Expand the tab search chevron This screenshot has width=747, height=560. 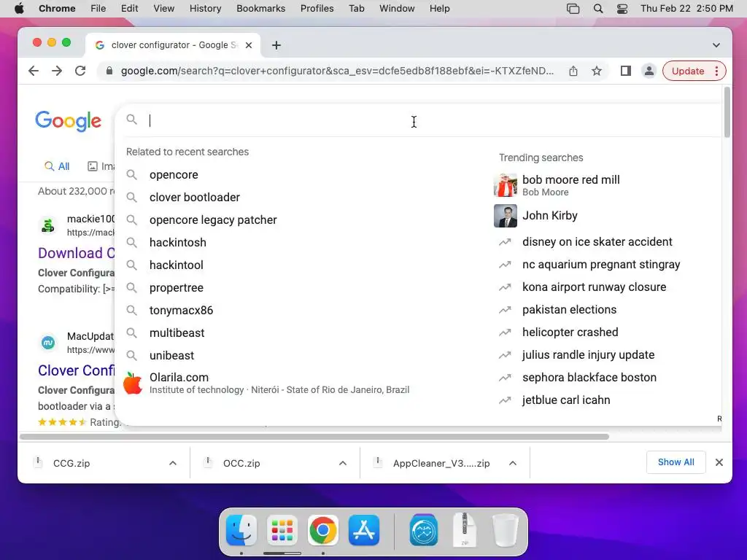click(x=716, y=45)
